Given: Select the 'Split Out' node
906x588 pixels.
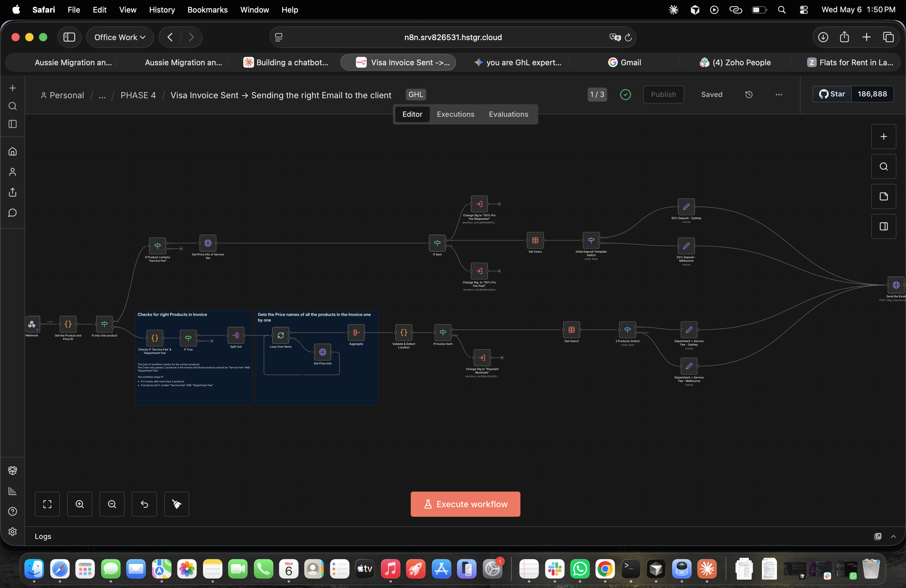Looking at the screenshot, I should (x=235, y=335).
